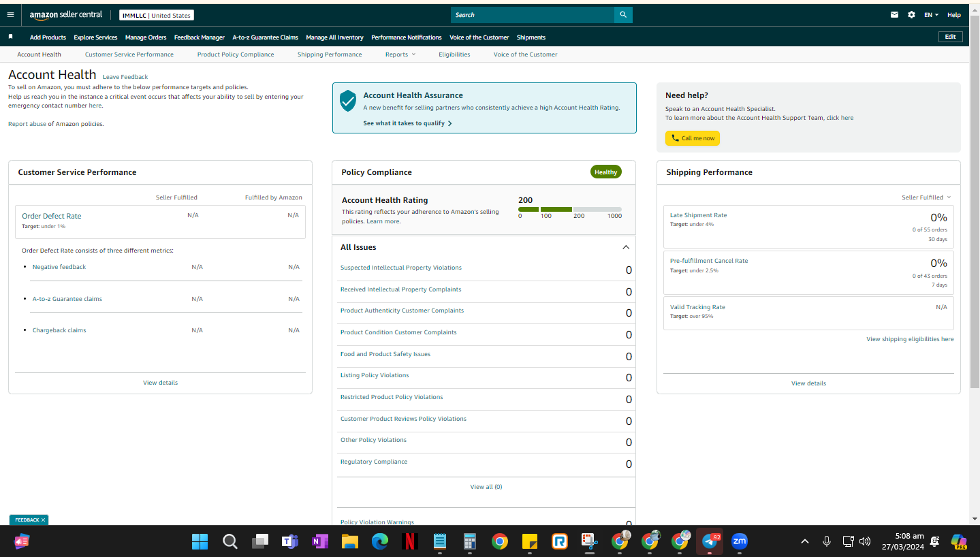The height and width of the screenshot is (557, 980).
Task: Open Manage All Inventory menu item
Action: pos(334,37)
